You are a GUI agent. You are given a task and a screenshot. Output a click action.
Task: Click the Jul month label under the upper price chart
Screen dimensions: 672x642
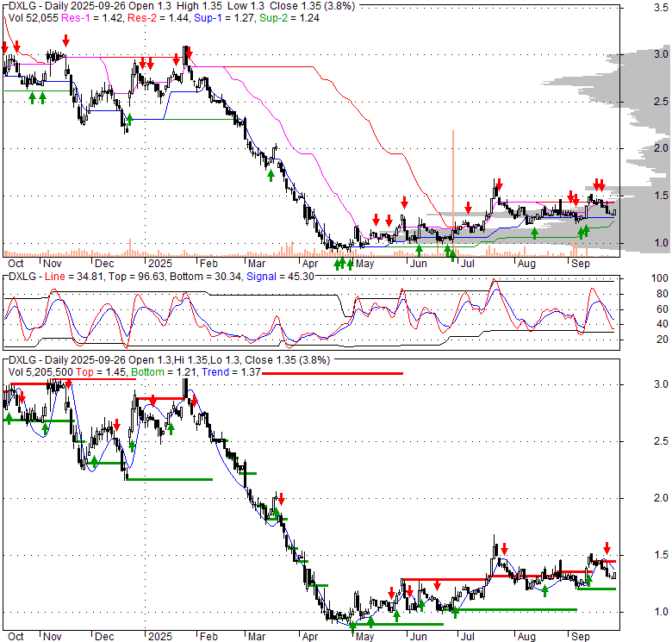tap(467, 264)
